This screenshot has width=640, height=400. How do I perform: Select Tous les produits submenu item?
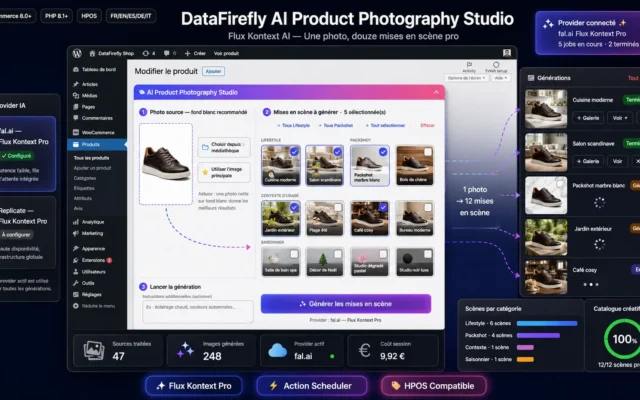(x=91, y=158)
